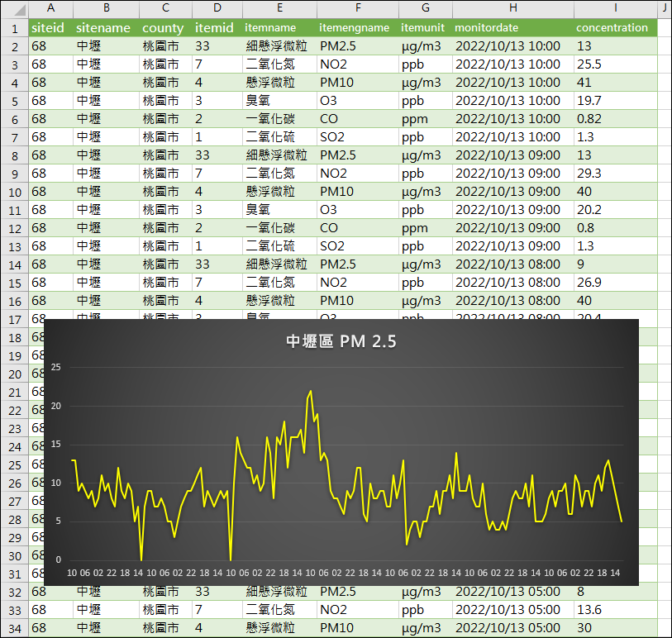Click the sitename header cell
This screenshot has height=638, width=672.
[106, 28]
